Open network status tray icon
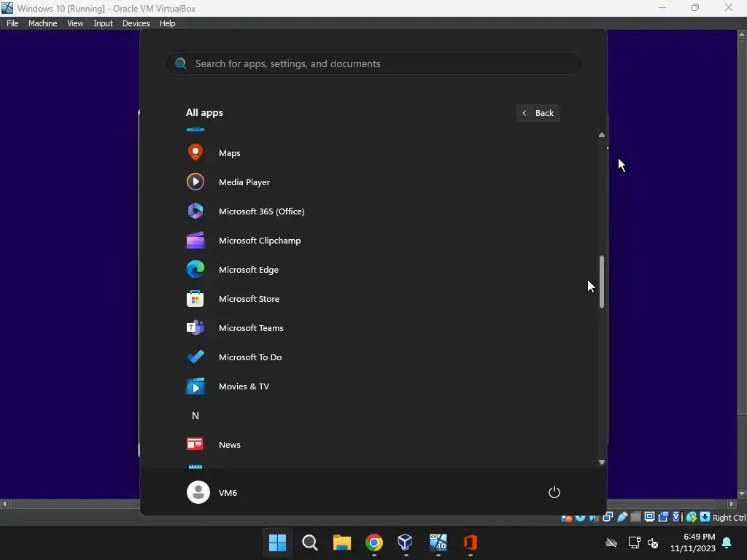747x560 pixels. point(634,542)
